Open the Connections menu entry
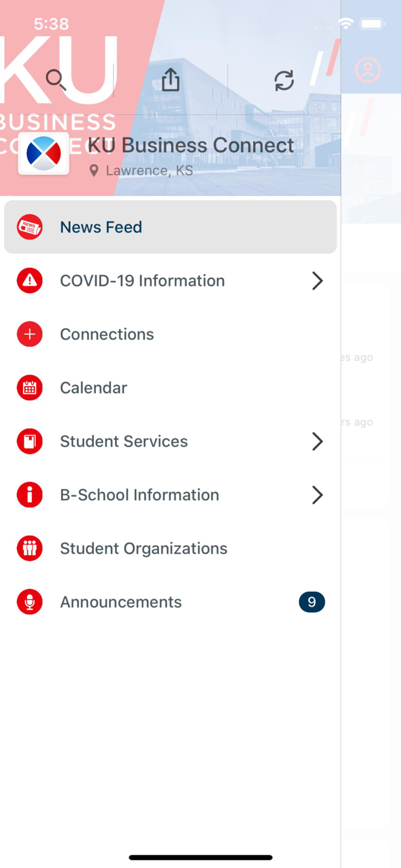The image size is (401, 868). click(106, 334)
